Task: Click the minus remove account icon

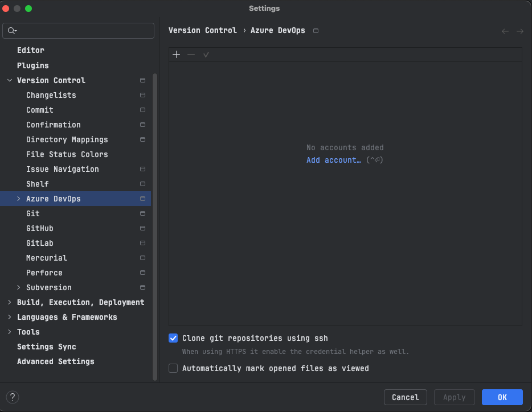Action: click(x=191, y=54)
